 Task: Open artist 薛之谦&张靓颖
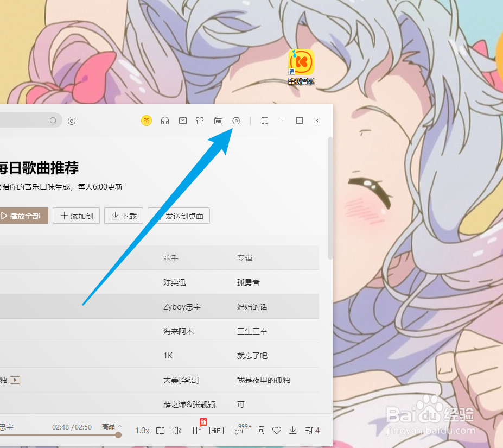pyautogui.click(x=189, y=405)
